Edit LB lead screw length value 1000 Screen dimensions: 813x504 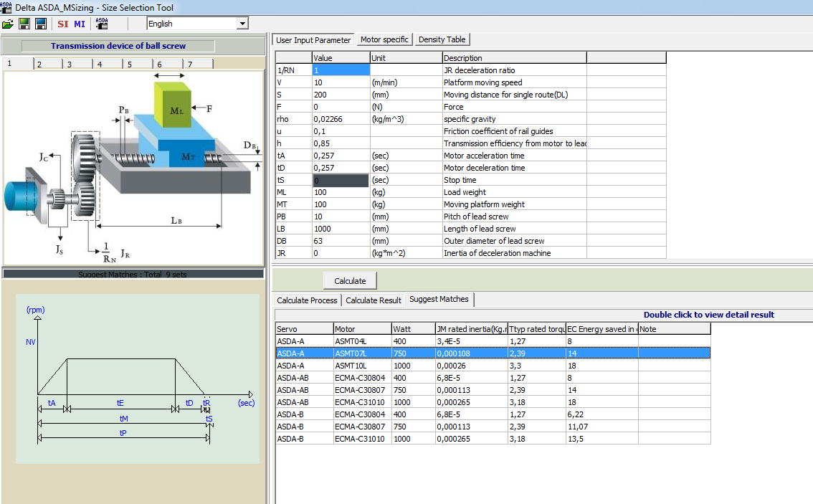(x=341, y=229)
